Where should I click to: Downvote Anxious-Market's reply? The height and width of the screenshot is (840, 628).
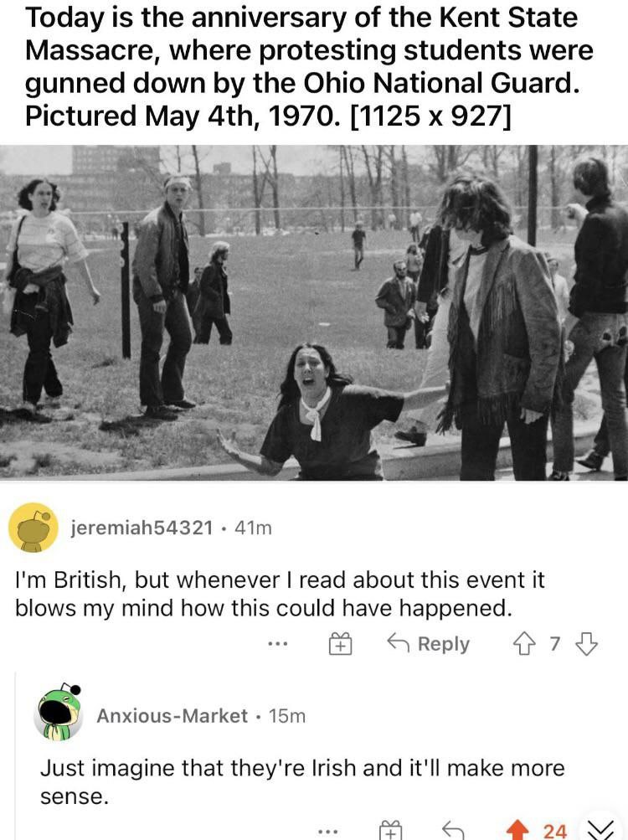tap(600, 830)
